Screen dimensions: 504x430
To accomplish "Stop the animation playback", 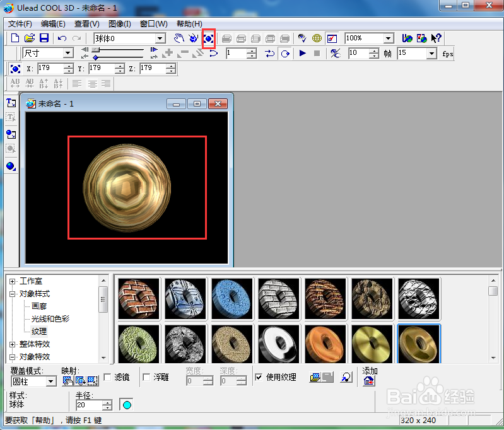I will point(317,53).
